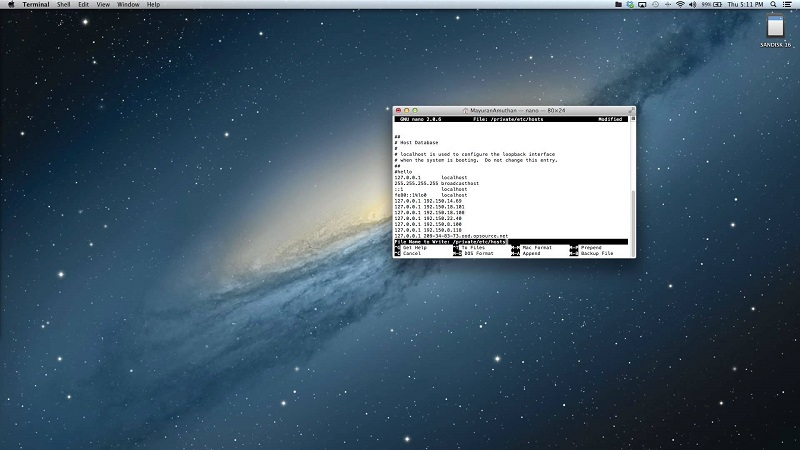
Task: Click the 'localhost is used to configure' line
Action: (x=474, y=154)
